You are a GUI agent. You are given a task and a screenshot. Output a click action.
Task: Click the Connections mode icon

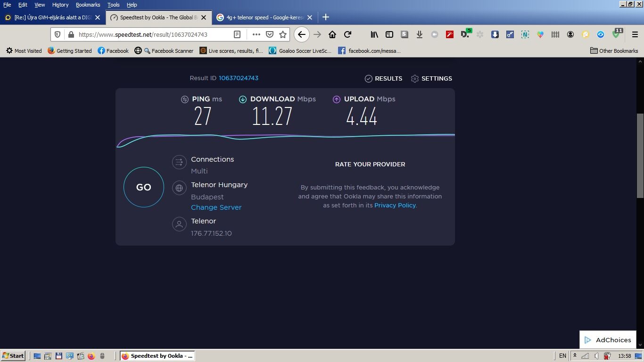[179, 163]
